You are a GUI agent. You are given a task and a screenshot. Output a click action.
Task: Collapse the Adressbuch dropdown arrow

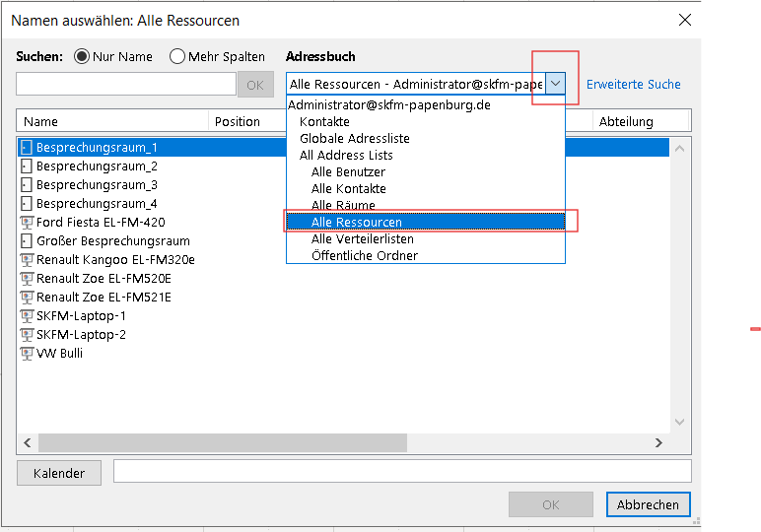coord(555,85)
